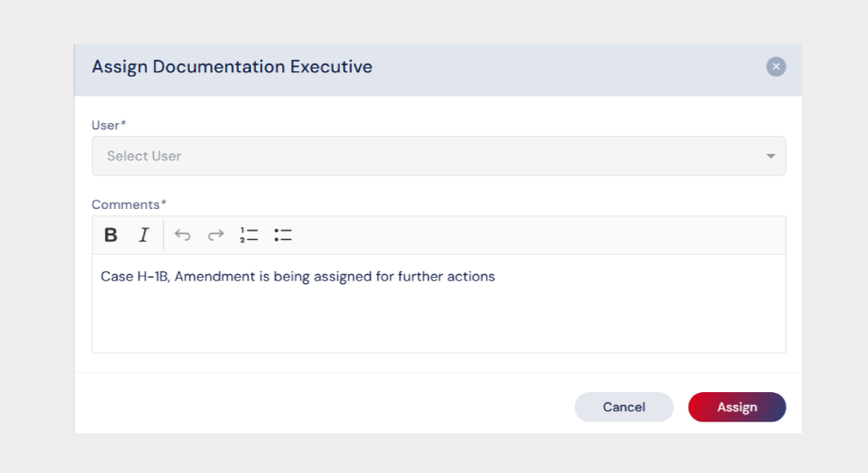
Task: Click the 'User*' field label
Action: (108, 126)
